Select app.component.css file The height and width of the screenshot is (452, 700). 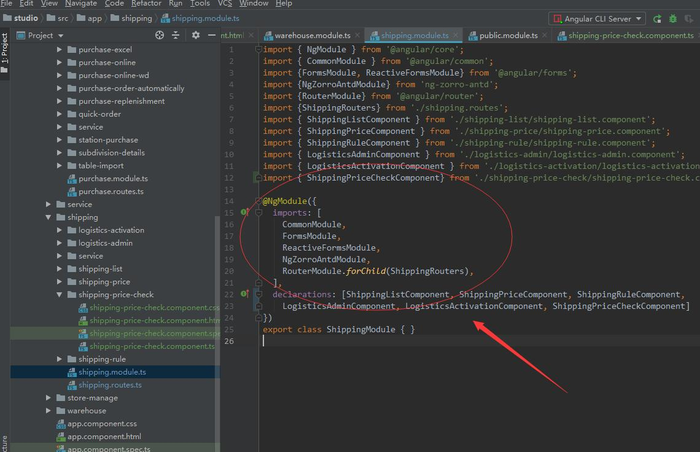102,423
